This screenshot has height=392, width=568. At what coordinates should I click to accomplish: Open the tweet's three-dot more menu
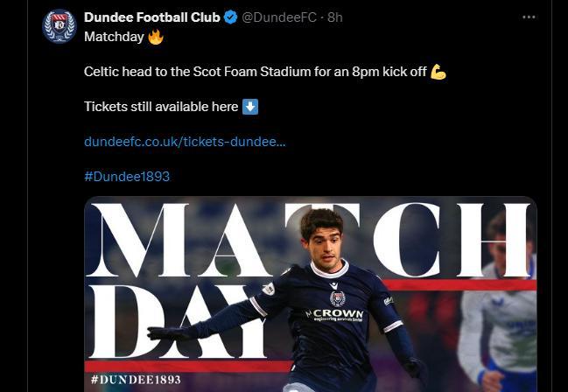point(529,17)
